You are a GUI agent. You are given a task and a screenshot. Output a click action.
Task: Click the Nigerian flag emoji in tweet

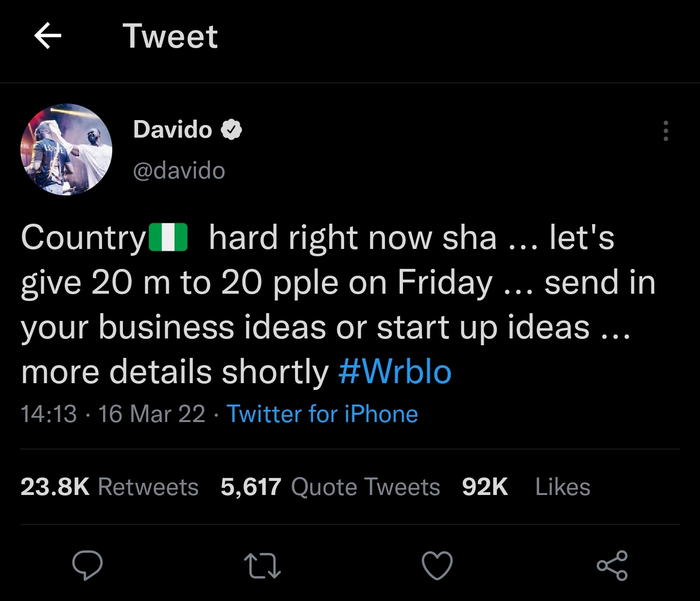(168, 238)
